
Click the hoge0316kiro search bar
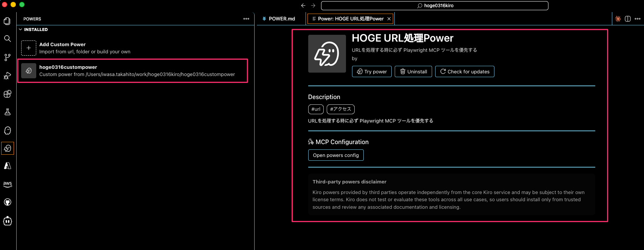434,6
